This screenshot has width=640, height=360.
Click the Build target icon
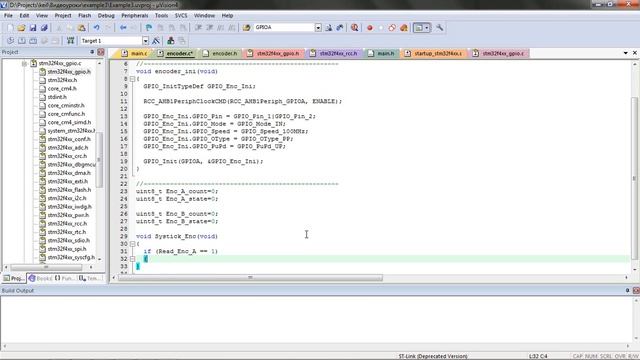tap(22, 41)
